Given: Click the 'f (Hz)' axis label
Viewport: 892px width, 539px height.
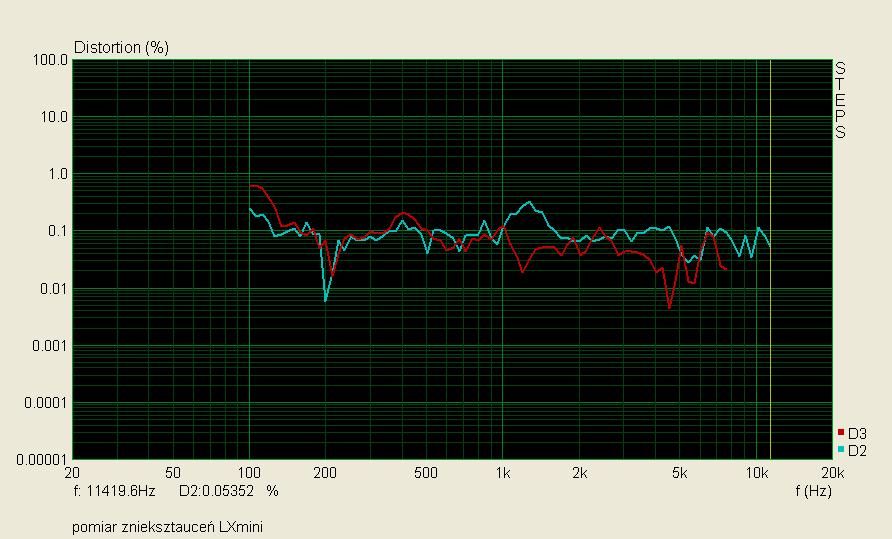Looking at the screenshot, I should (x=813, y=491).
